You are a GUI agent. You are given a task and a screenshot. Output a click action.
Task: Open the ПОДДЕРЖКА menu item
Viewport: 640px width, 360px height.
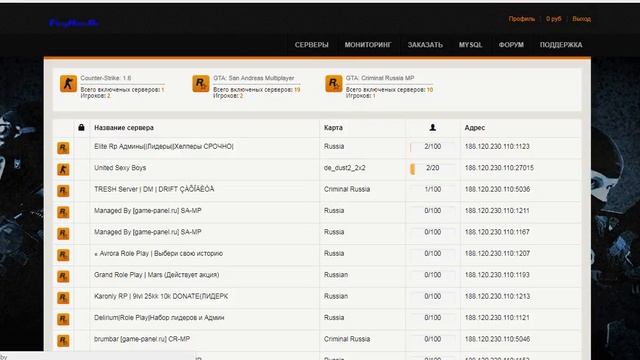click(561, 45)
